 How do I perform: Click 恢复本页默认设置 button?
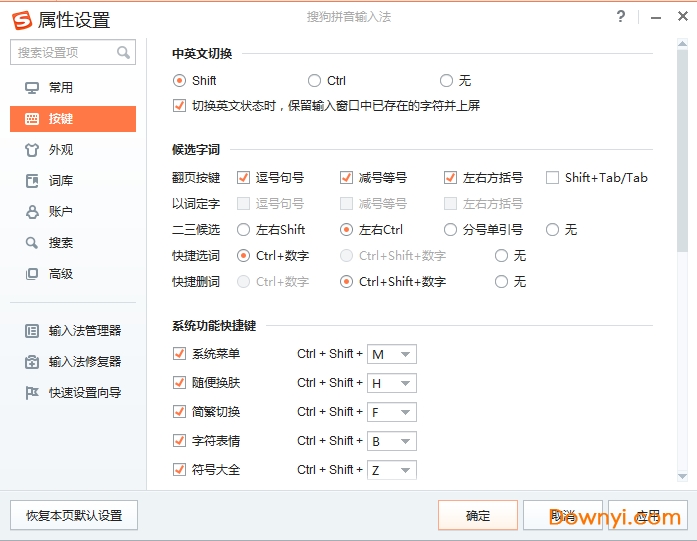tap(74, 516)
